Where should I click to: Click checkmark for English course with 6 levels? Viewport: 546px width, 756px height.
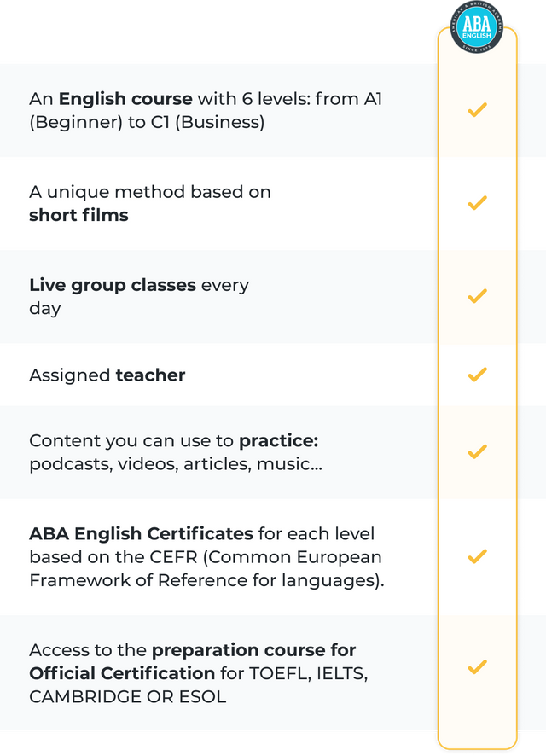click(x=477, y=110)
